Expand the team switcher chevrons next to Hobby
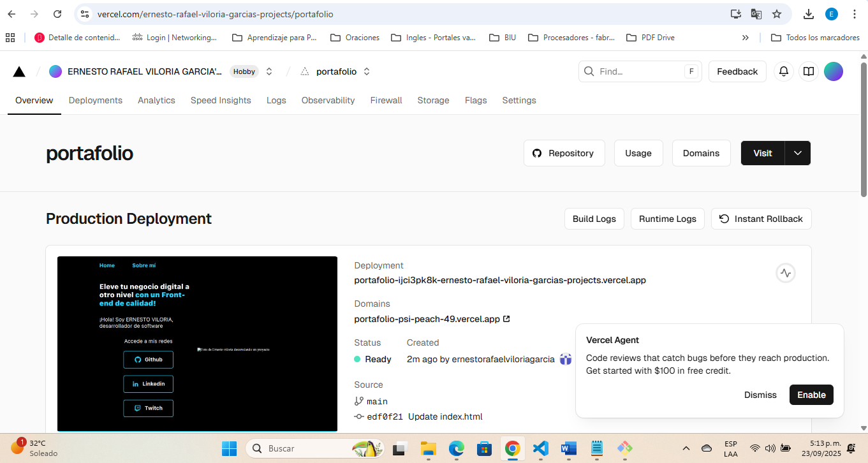This screenshot has width=868, height=463. tap(269, 71)
